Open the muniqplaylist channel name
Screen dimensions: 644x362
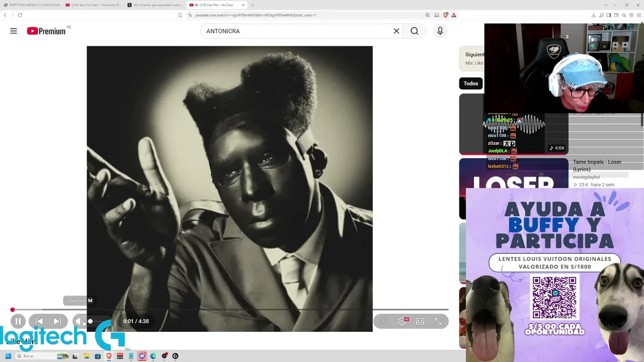pos(587,177)
